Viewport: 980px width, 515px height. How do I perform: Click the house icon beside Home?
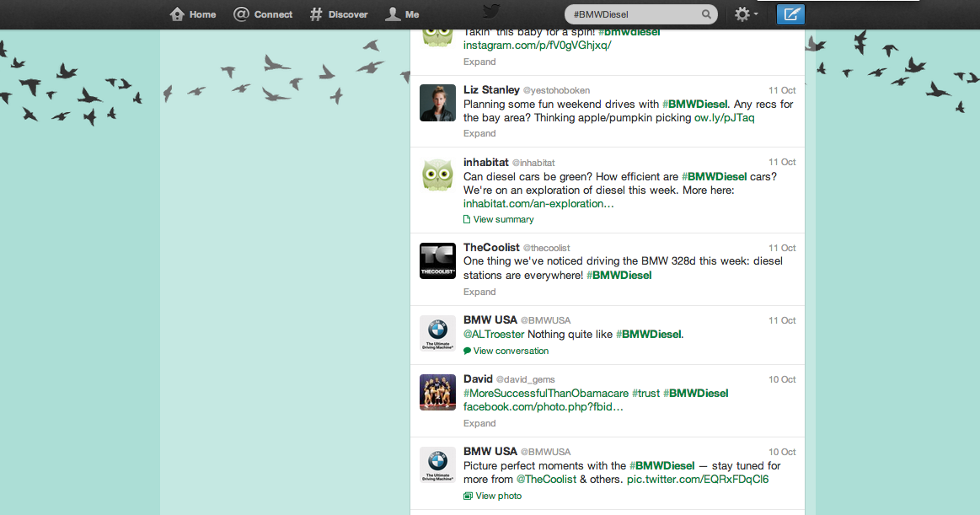click(177, 13)
